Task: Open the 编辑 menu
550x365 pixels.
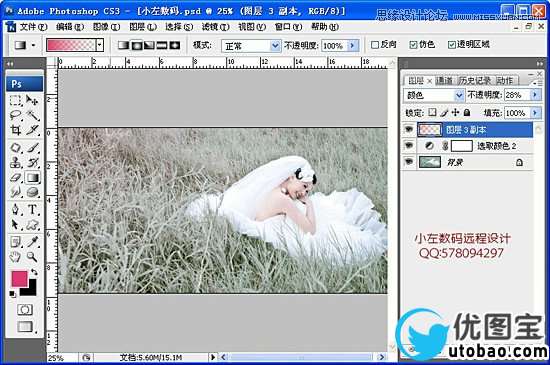Action: tap(70, 27)
